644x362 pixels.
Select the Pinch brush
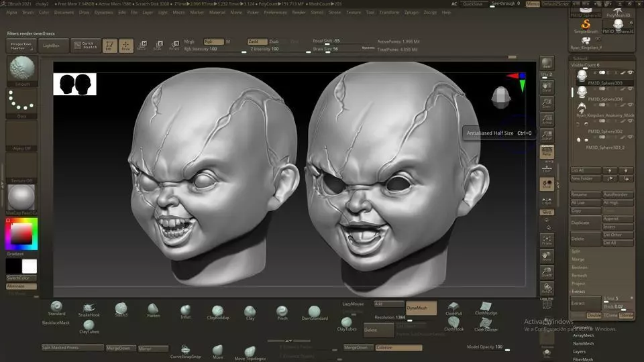pyautogui.click(x=282, y=313)
